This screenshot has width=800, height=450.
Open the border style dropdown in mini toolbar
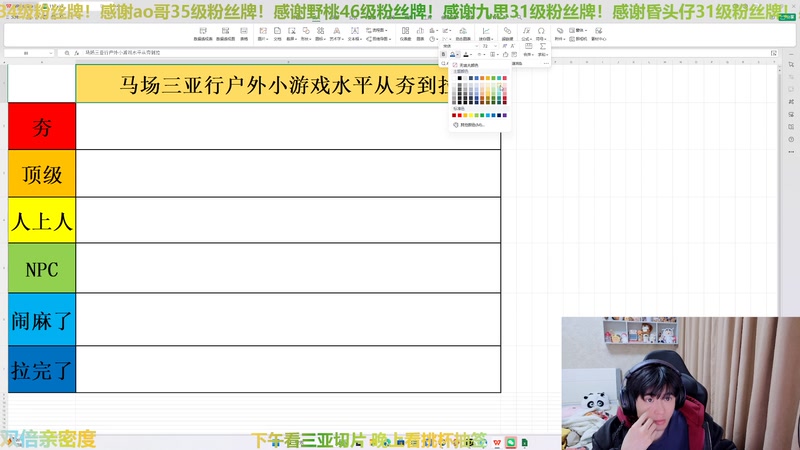[493, 55]
